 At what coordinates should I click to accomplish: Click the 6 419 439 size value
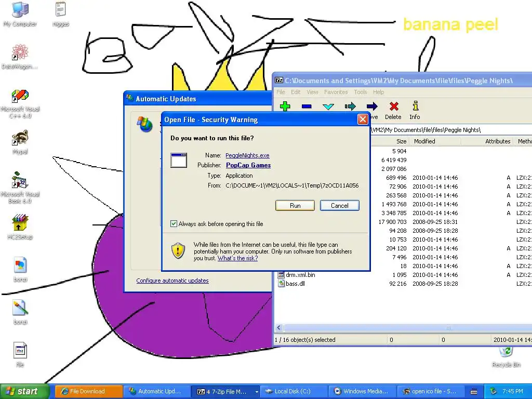(394, 160)
